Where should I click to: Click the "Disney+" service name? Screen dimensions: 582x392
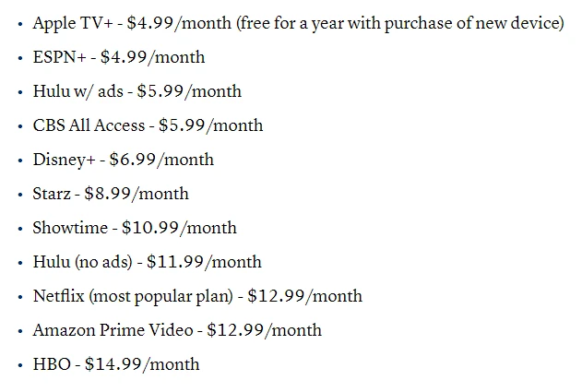point(64,160)
